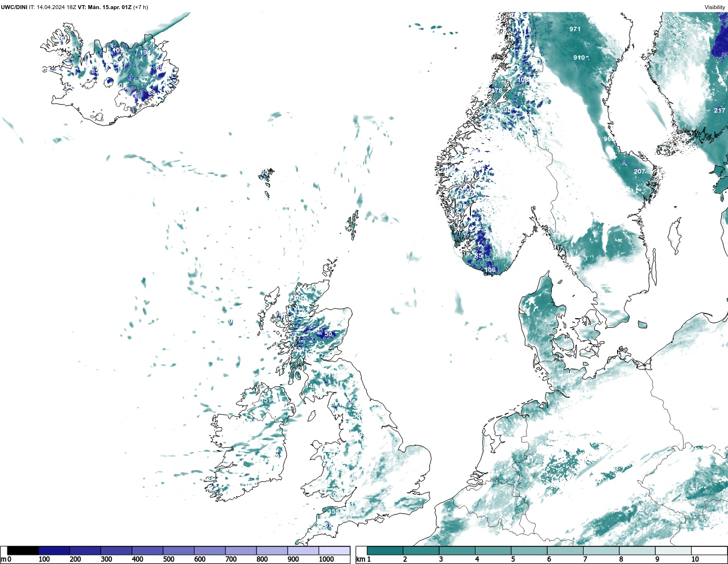Click the "207" value near Stockholm
The image size is (728, 564).
639,171
